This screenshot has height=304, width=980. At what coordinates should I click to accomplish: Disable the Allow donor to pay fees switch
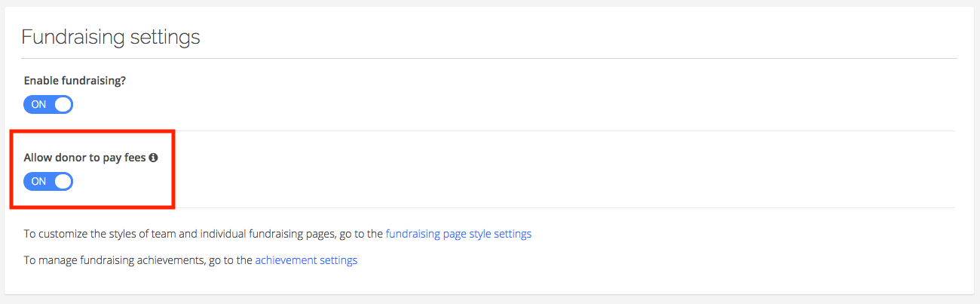[x=48, y=181]
